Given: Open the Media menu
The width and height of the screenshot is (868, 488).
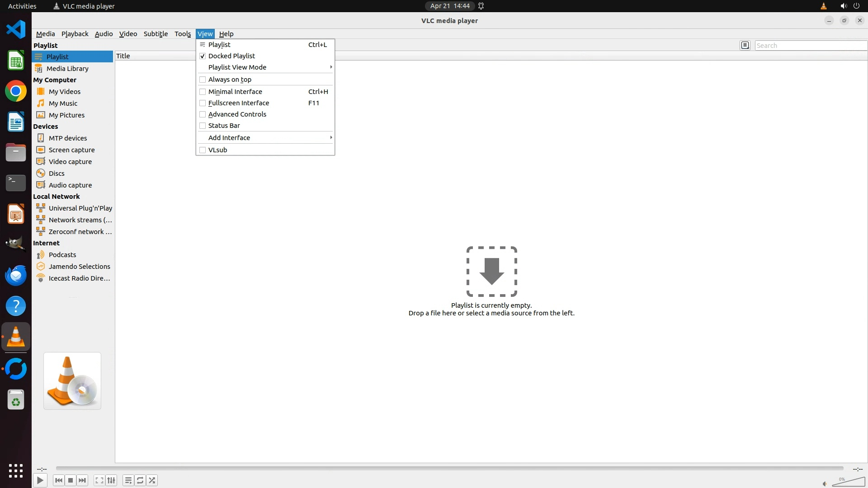Looking at the screenshot, I should pyautogui.click(x=45, y=34).
